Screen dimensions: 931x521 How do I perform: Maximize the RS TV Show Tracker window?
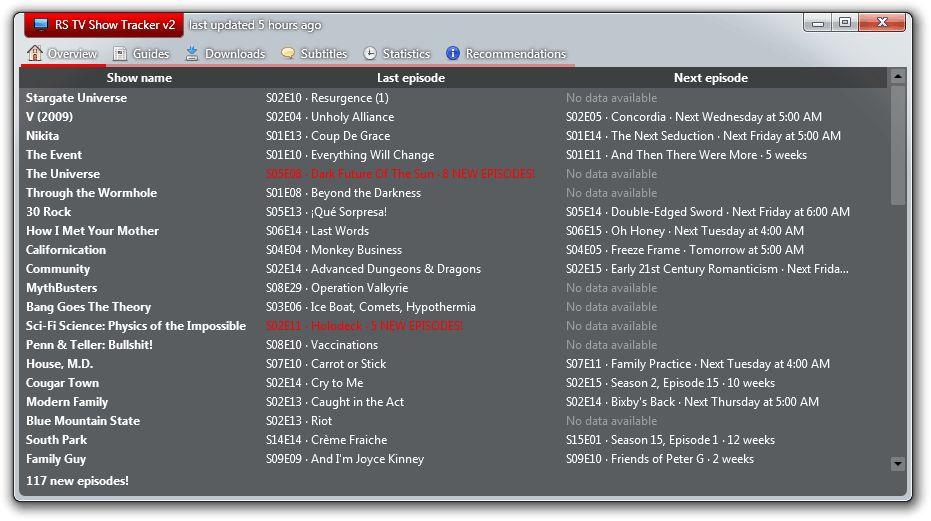[845, 22]
